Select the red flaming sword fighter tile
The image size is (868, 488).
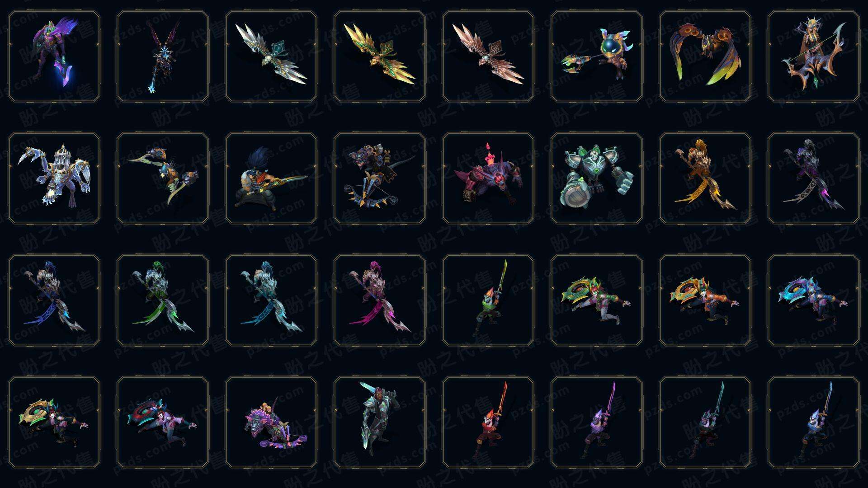[x=488, y=422]
